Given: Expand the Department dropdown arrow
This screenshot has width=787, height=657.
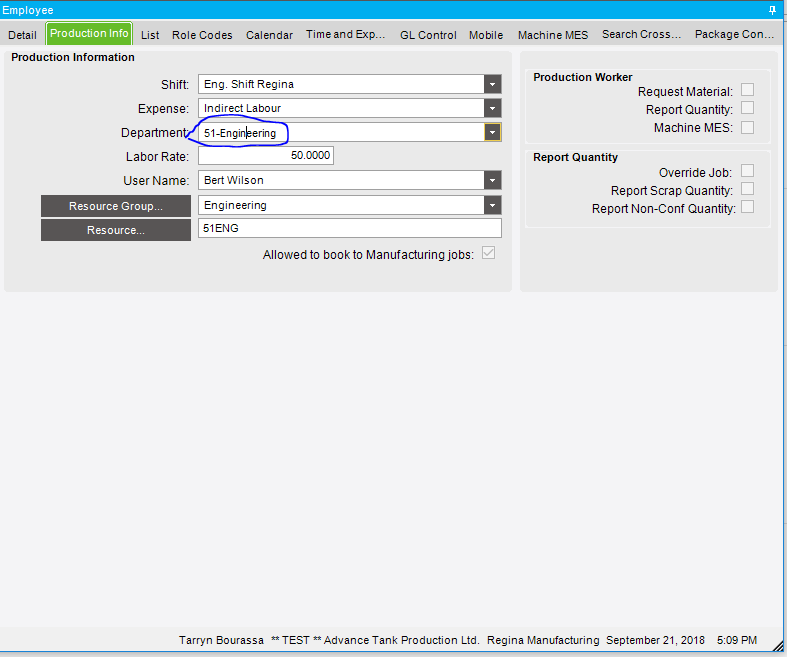Looking at the screenshot, I should (x=492, y=133).
